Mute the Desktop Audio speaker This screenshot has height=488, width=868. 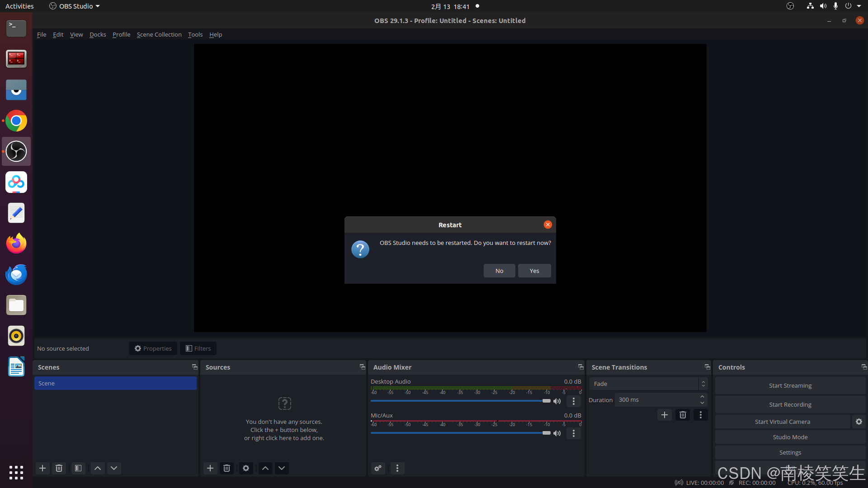(x=557, y=401)
